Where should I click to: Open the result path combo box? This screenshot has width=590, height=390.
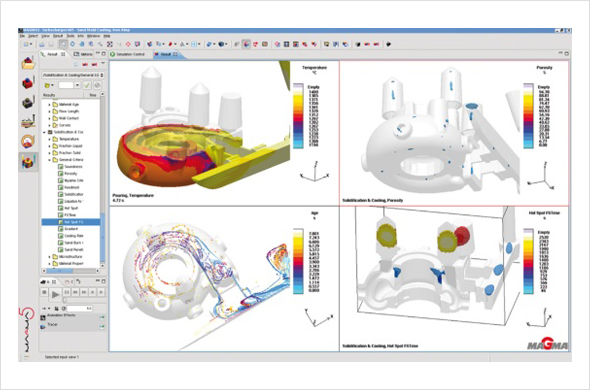pos(73,75)
